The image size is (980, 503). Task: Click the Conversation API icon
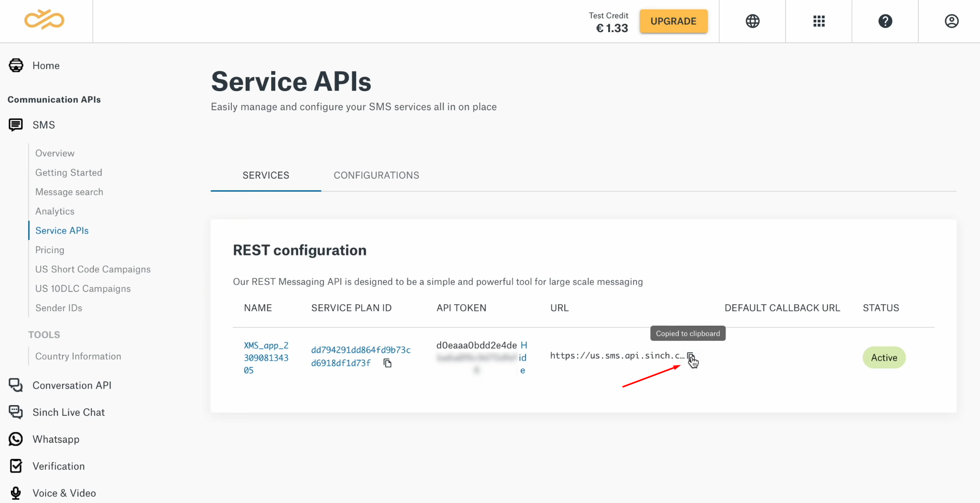[x=16, y=385]
